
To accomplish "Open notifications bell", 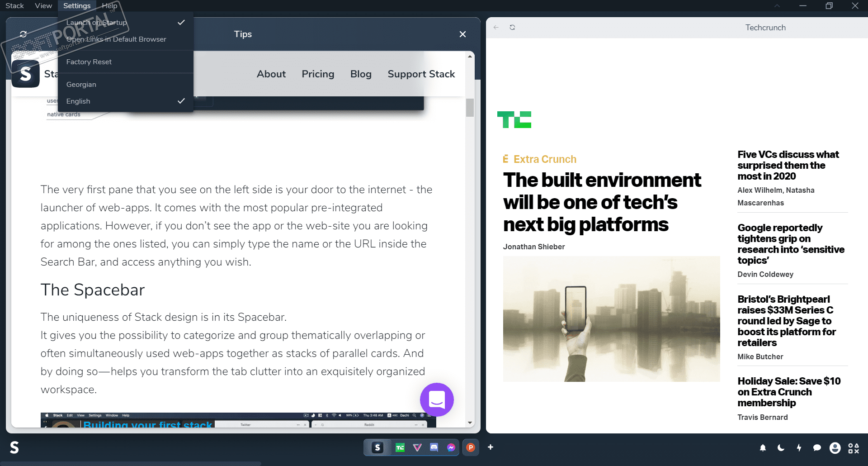I will (x=763, y=448).
